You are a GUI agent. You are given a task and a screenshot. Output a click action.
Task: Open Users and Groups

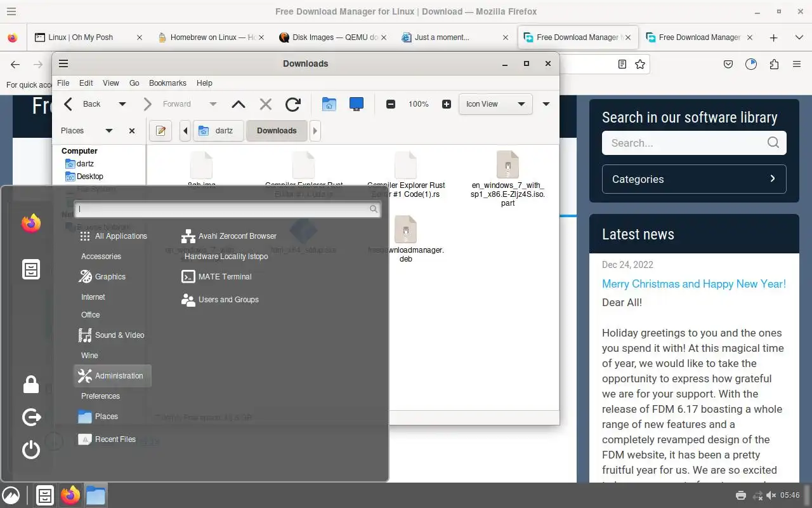click(219, 300)
